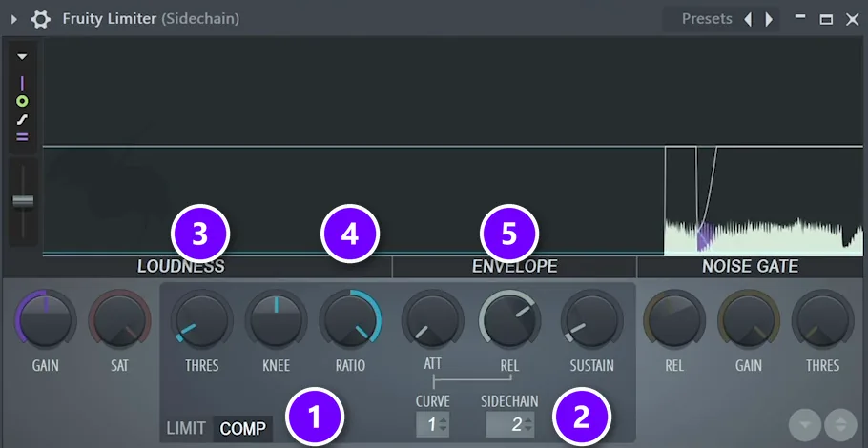Click the round down-arrow button bottom right
The width and height of the screenshot is (868, 448).
(805, 425)
